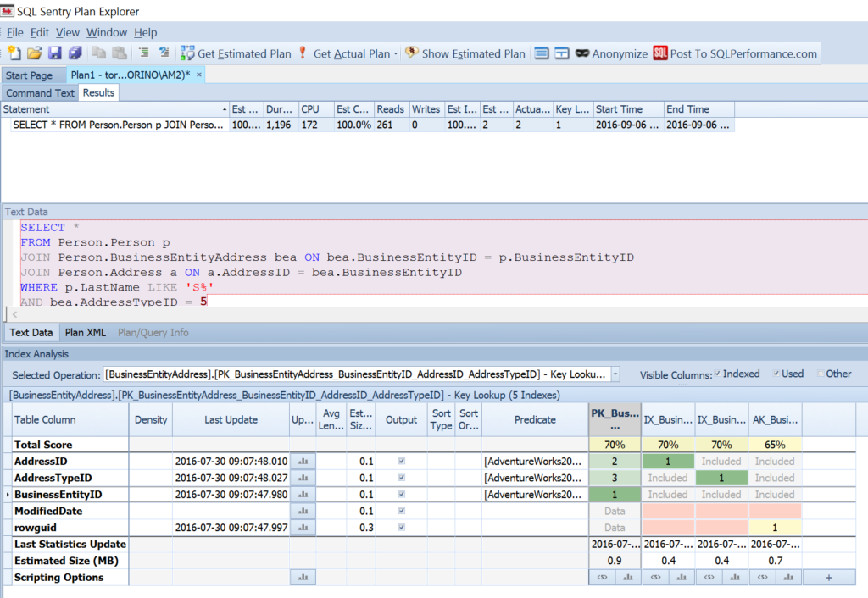The width and height of the screenshot is (868, 598).
Task: Click the Save floppy disk icon
Action: (55, 53)
